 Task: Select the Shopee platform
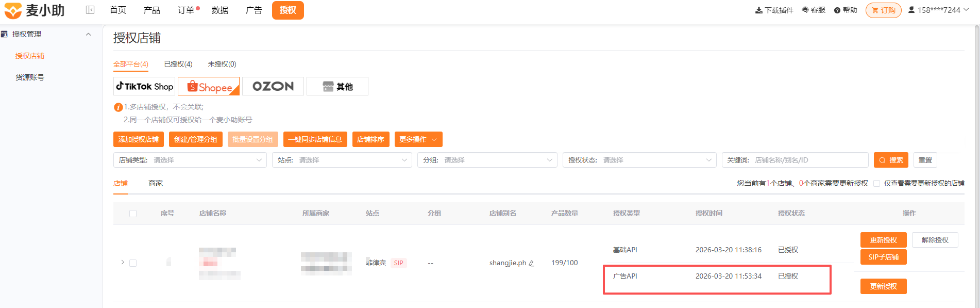pos(209,86)
